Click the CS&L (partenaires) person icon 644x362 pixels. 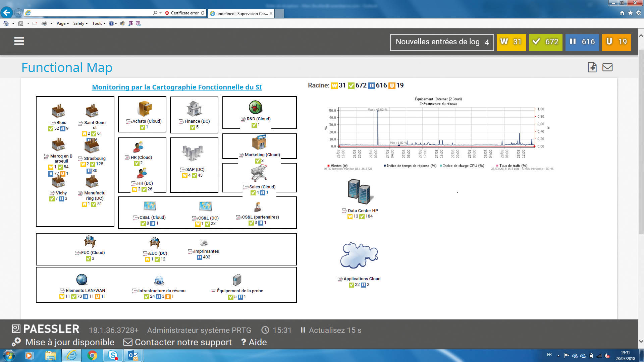coord(258,206)
